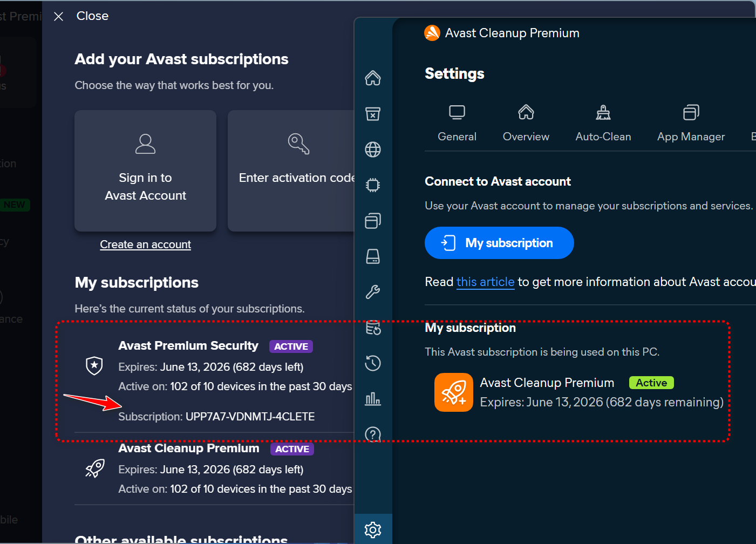756x544 pixels.
Task: Open the archive box icon in Cleanup sidebar
Action: pyautogui.click(x=373, y=114)
